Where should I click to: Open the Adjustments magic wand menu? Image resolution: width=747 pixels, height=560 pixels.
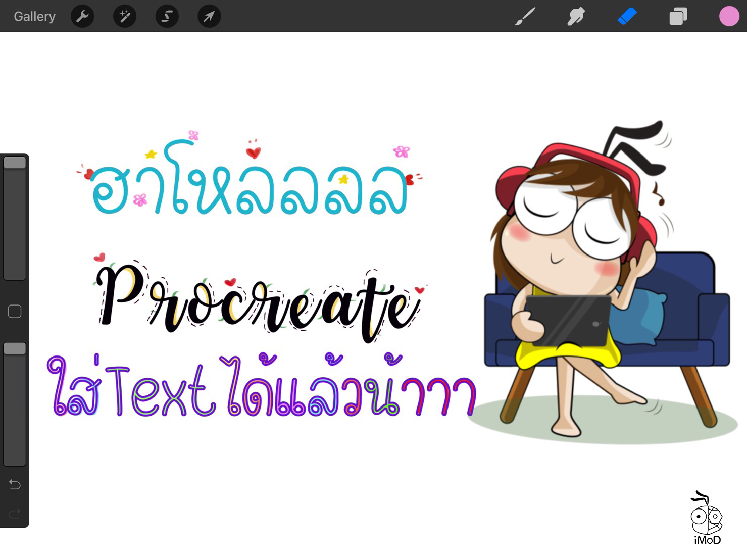pyautogui.click(x=125, y=16)
